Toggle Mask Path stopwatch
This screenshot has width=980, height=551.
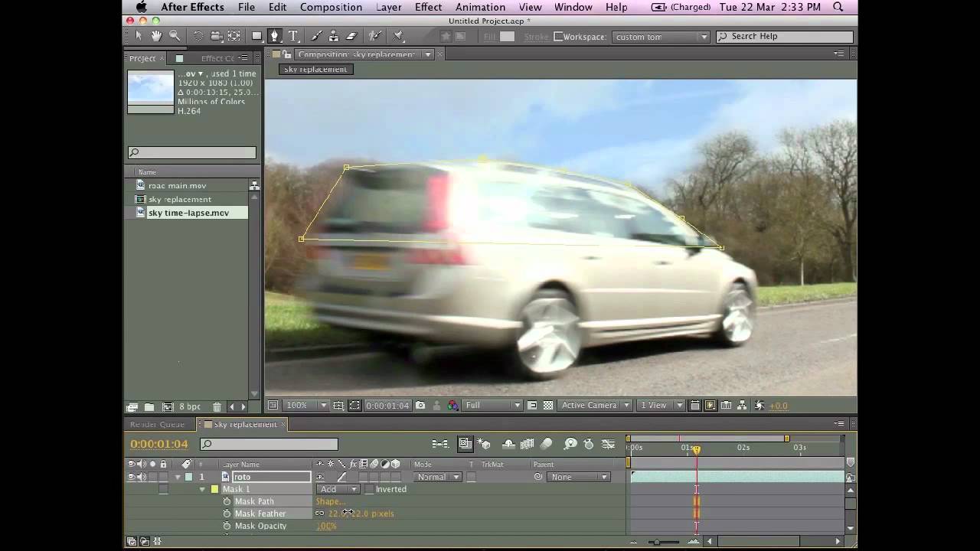coord(227,501)
